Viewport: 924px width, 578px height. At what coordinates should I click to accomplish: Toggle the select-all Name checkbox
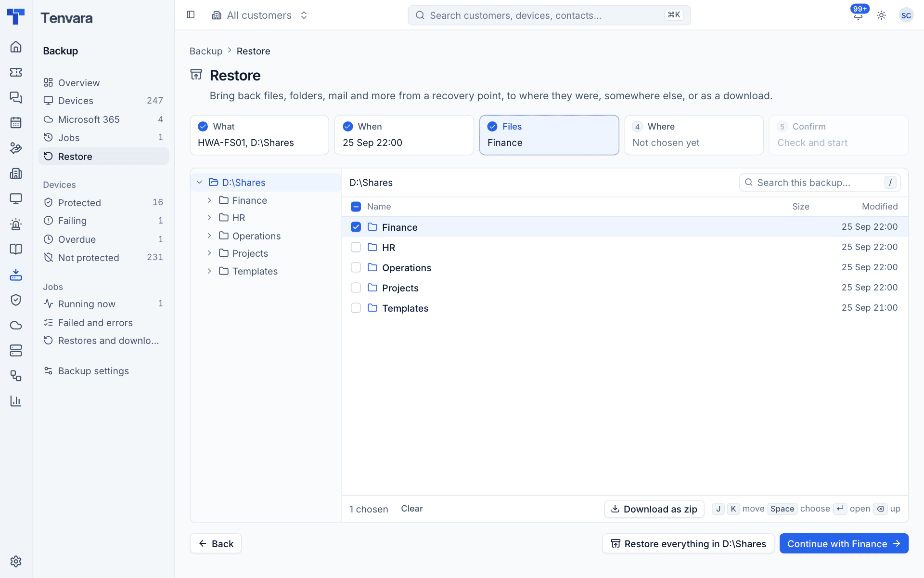356,207
